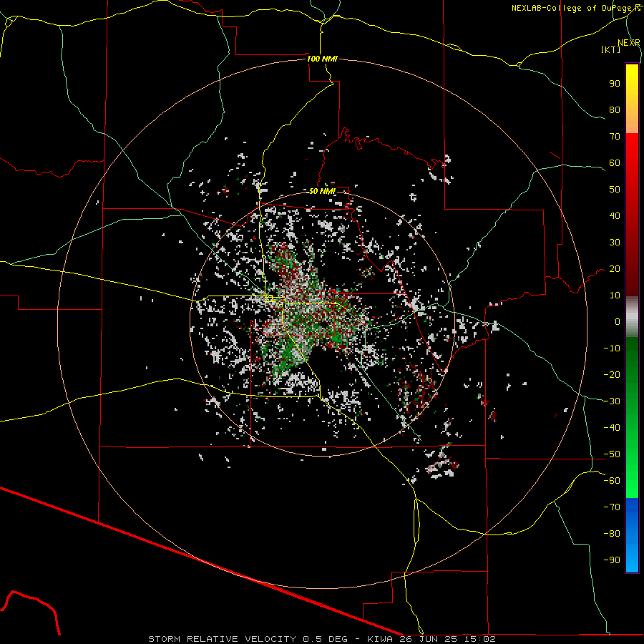Click the -10 value on the velocity scale

click(x=612, y=348)
